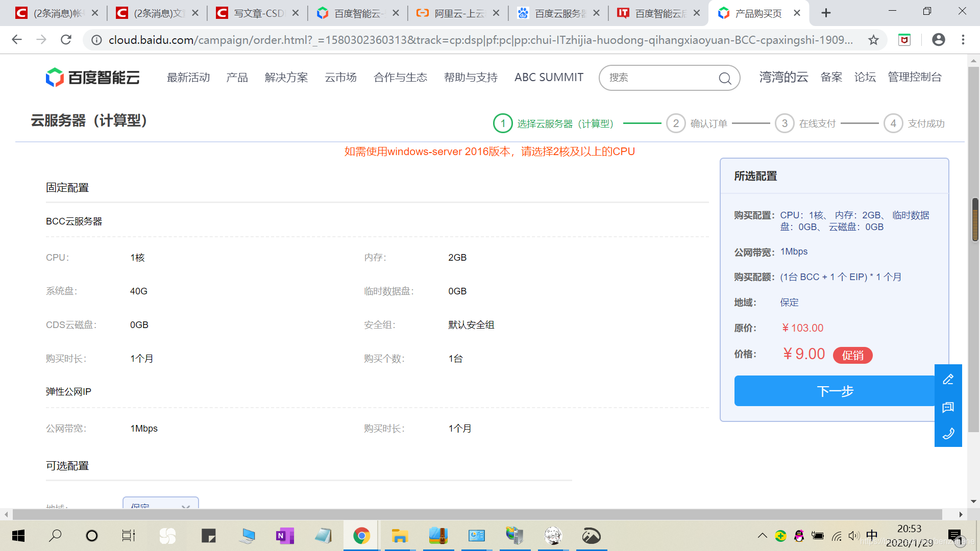Open OneNote from the taskbar
Viewport: 980px width, 551px height.
pyautogui.click(x=285, y=536)
